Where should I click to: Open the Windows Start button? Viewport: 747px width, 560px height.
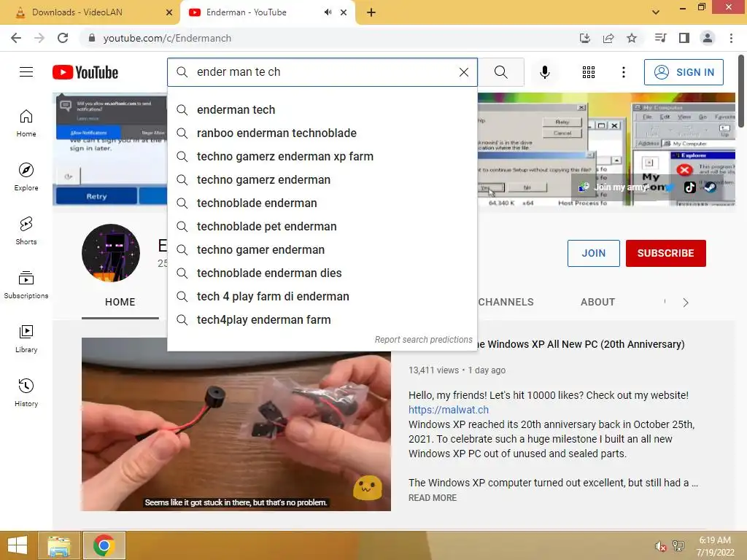pos(18,545)
